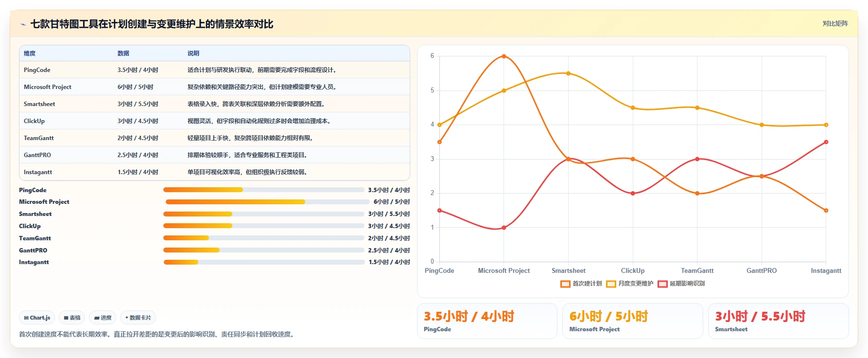Open the 进度 chip
Image resolution: width=868 pixels, height=358 pixels.
pyautogui.click(x=103, y=318)
